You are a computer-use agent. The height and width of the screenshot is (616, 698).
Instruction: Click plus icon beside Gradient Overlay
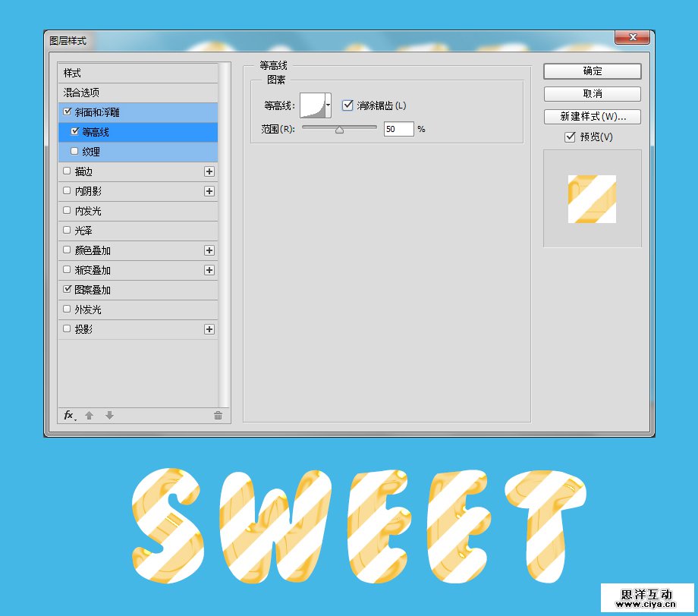tap(209, 270)
